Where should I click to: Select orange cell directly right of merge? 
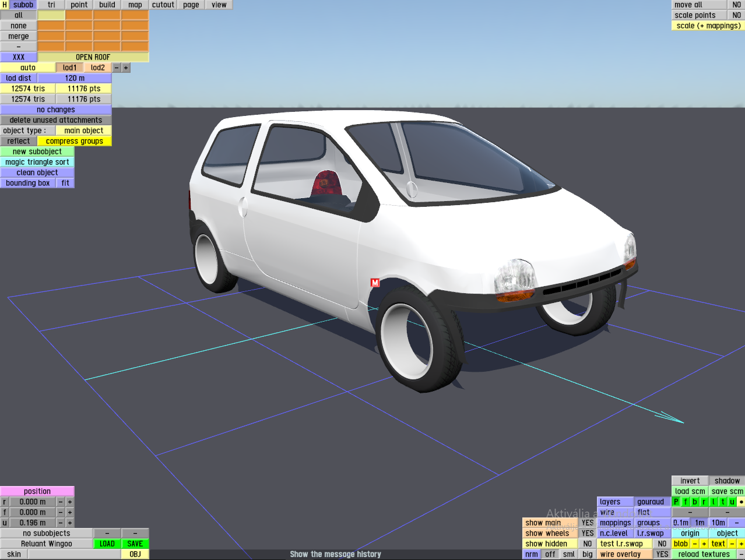(51, 36)
